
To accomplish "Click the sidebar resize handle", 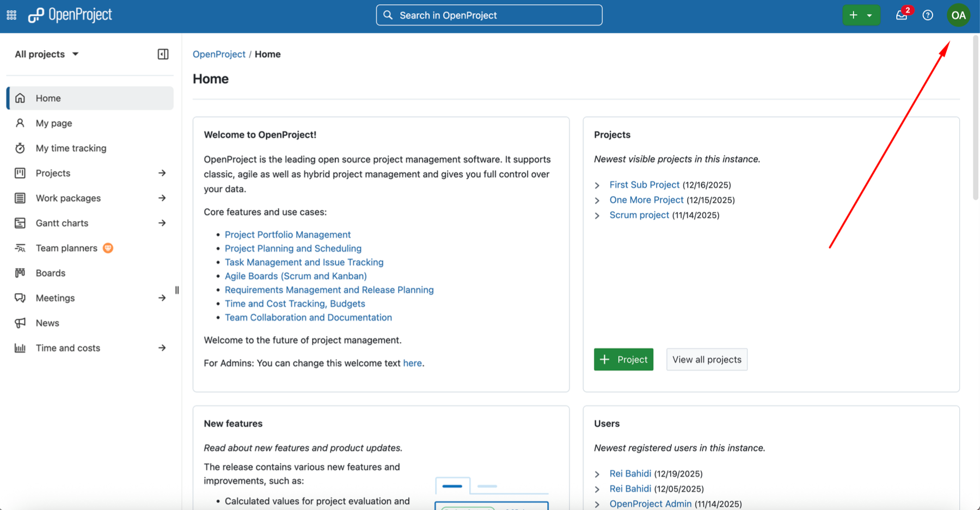I will pyautogui.click(x=177, y=290).
